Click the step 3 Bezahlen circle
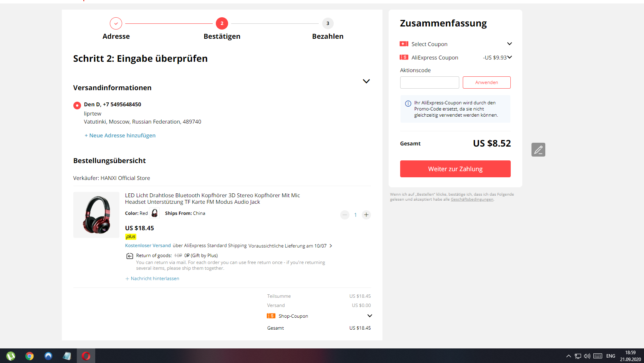Viewport: 644px width, 363px height. point(328,23)
